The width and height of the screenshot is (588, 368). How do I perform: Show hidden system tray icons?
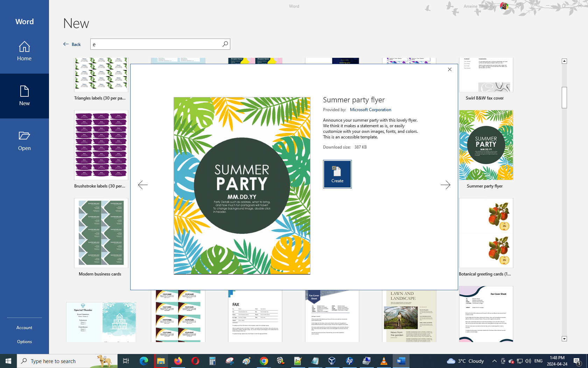point(494,361)
